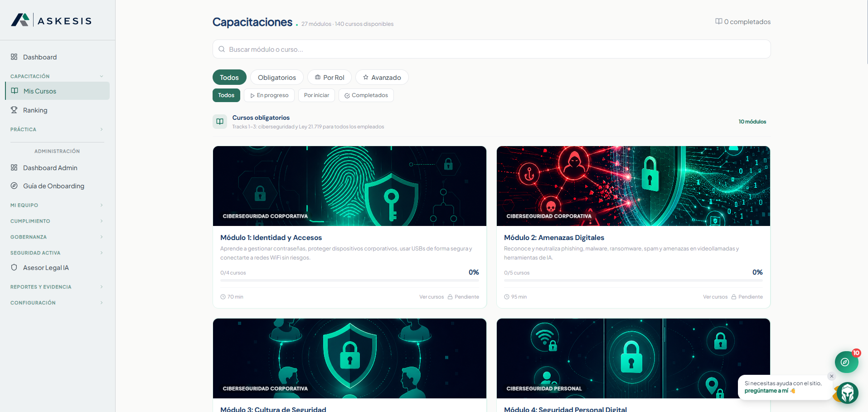868x412 pixels.
Task: Click the Por Rol briefcase icon
Action: 318,77
